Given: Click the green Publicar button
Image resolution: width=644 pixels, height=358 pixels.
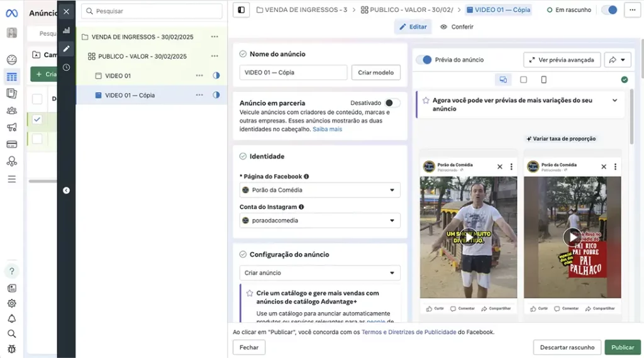Looking at the screenshot, I should 623,347.
